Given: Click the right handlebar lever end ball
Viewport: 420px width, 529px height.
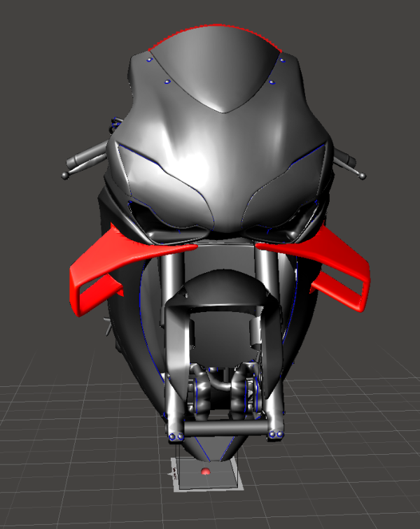Looking at the screenshot, I should [x=363, y=176].
